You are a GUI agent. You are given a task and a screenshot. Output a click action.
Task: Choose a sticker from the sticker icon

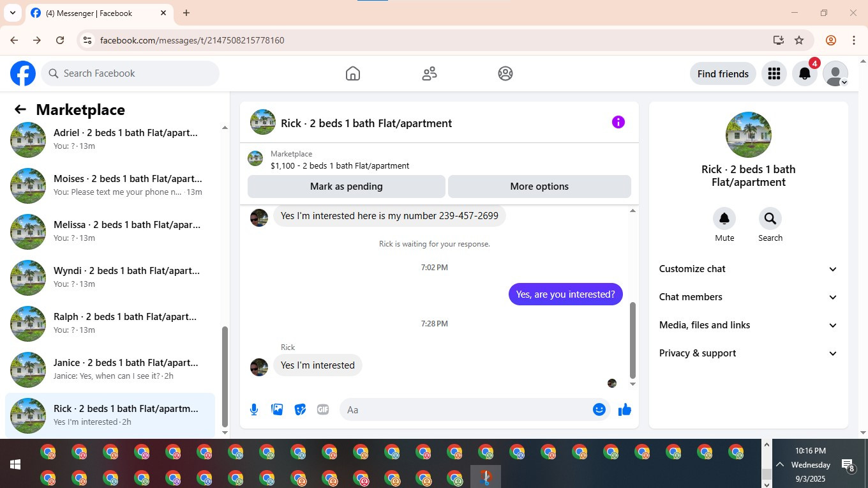(x=300, y=409)
